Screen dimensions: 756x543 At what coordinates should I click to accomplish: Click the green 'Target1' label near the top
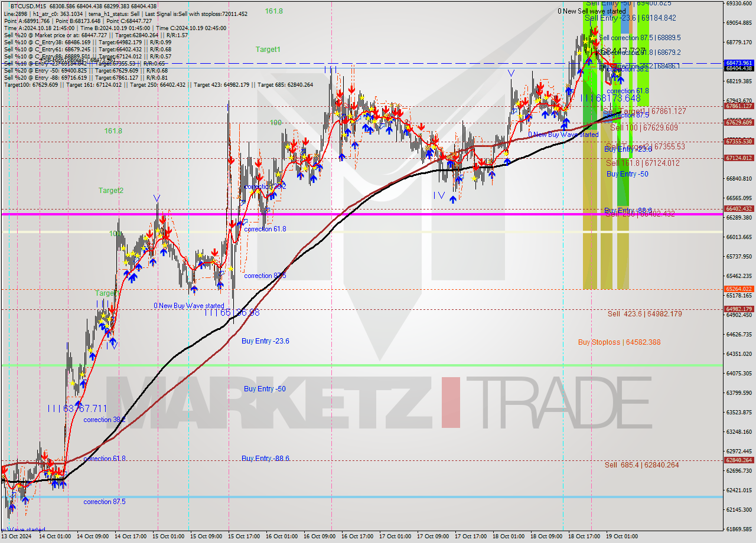268,50
